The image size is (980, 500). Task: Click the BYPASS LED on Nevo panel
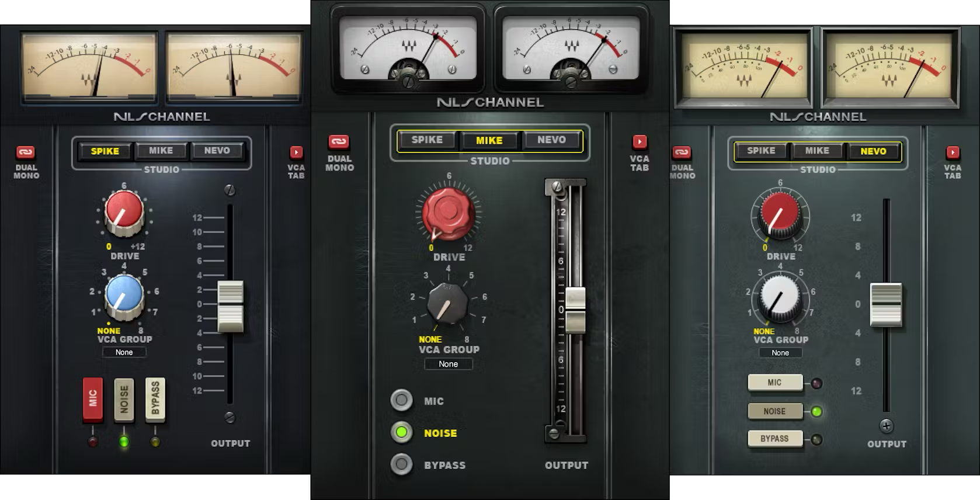click(x=816, y=440)
